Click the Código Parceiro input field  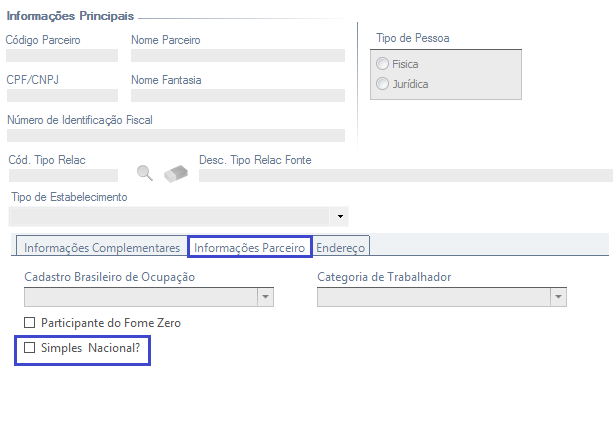click(x=61, y=56)
